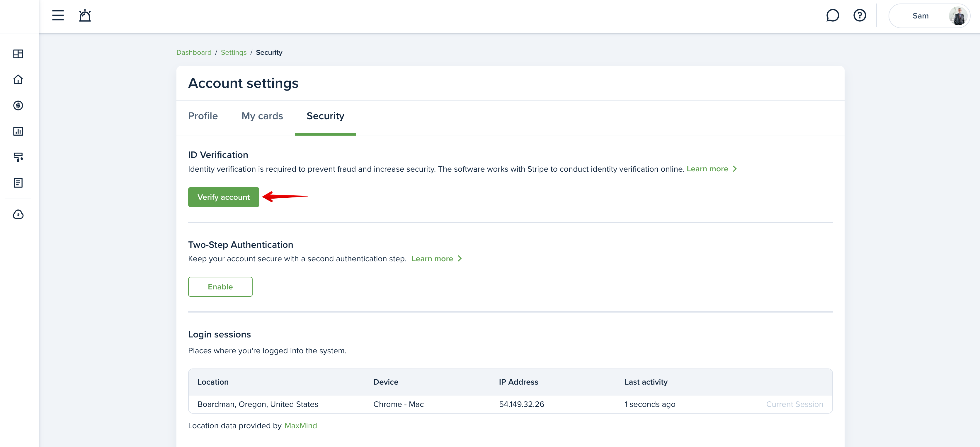Click the Location column header
The image size is (980, 447).
point(213,382)
